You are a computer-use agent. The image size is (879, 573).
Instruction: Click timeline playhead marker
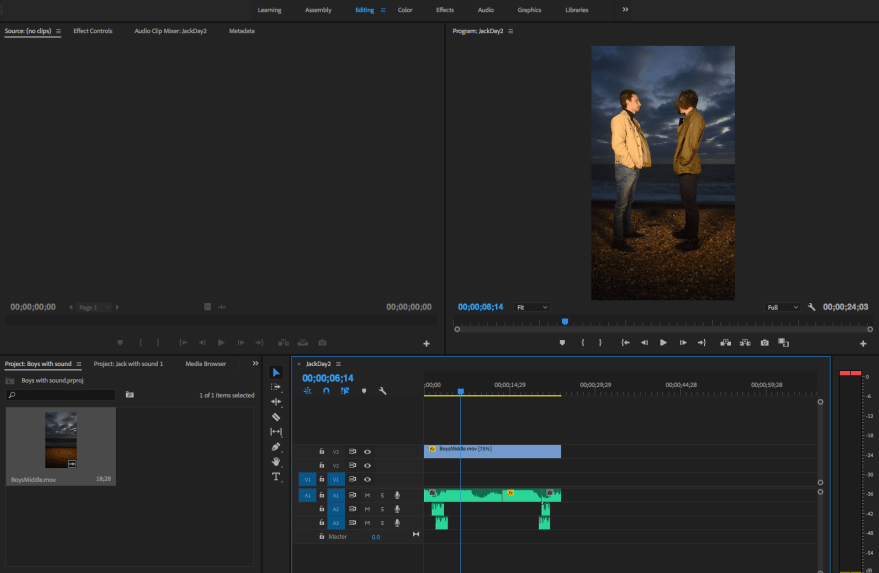tap(460, 391)
